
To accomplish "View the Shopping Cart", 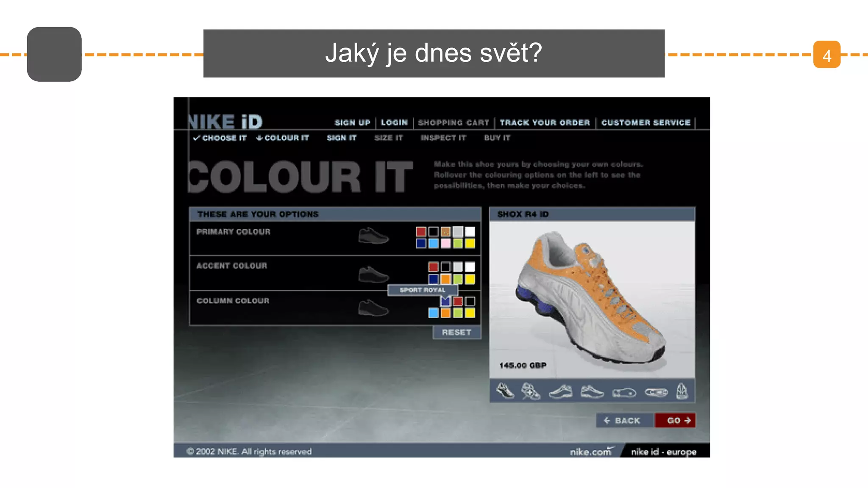I will click(453, 122).
